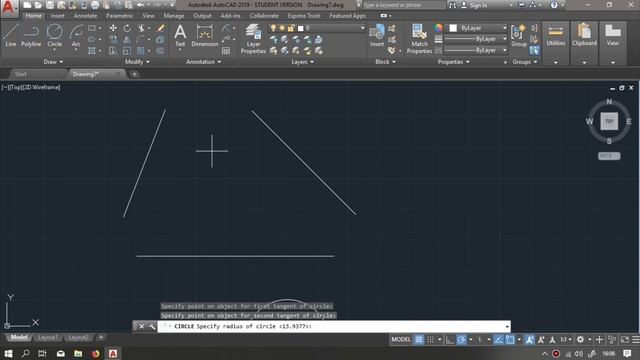Screen dimensions: 640x360
Task: Toggle annotation visibility in status bar
Action: click(x=529, y=340)
